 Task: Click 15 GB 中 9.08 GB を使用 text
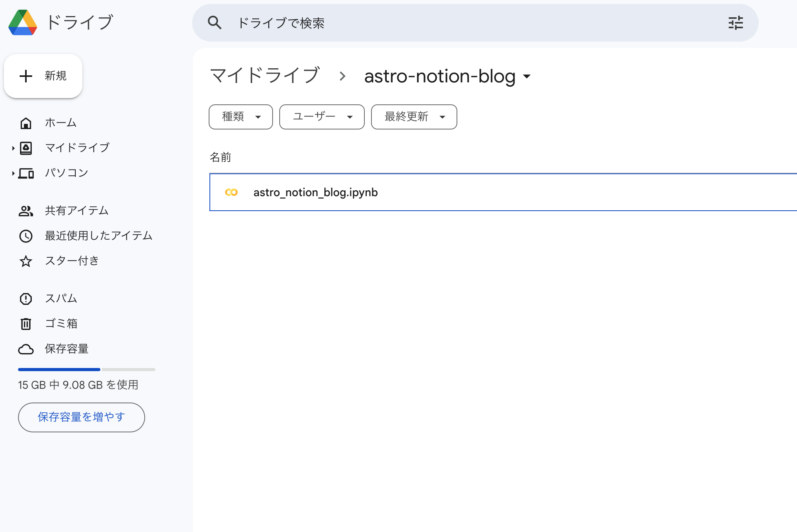78,385
